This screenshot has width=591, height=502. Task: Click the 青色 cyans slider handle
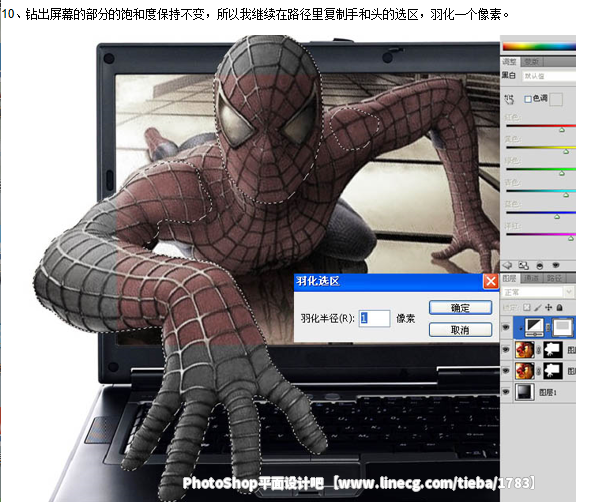point(566,195)
